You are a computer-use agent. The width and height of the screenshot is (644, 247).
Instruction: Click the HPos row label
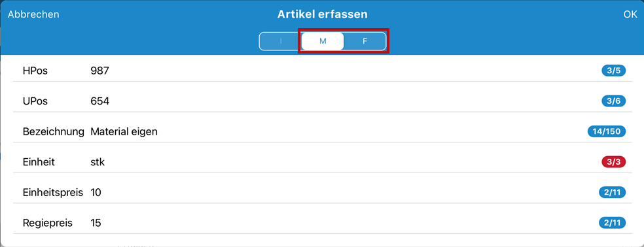[x=35, y=71]
